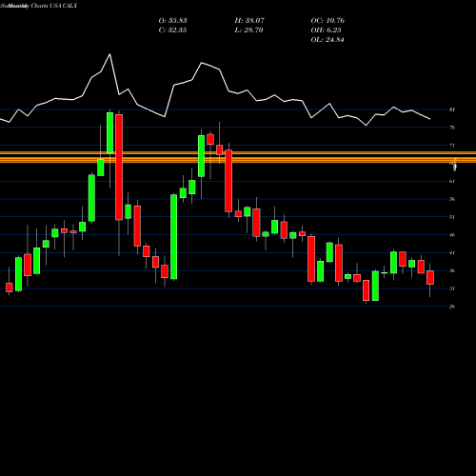476x476 pixels.
Task: Click the 31 price axis label
Action: [452, 288]
